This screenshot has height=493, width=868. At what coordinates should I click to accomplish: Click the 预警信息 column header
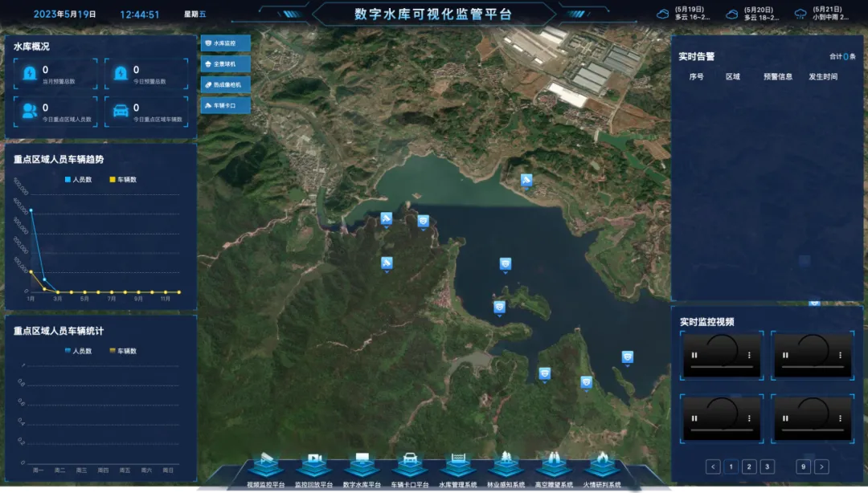(x=778, y=77)
